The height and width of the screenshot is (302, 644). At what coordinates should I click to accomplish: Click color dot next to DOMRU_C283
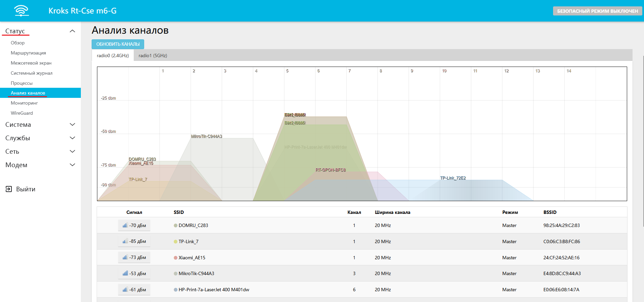(175, 226)
